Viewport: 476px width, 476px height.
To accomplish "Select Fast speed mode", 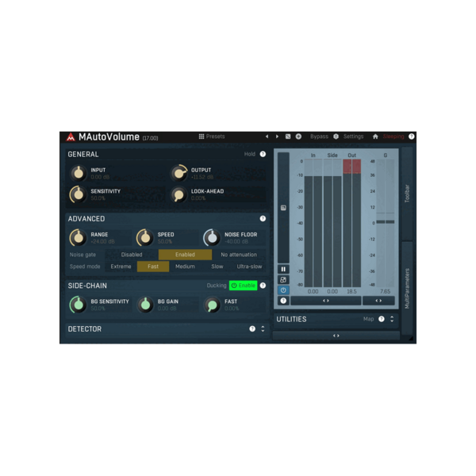I will [153, 267].
